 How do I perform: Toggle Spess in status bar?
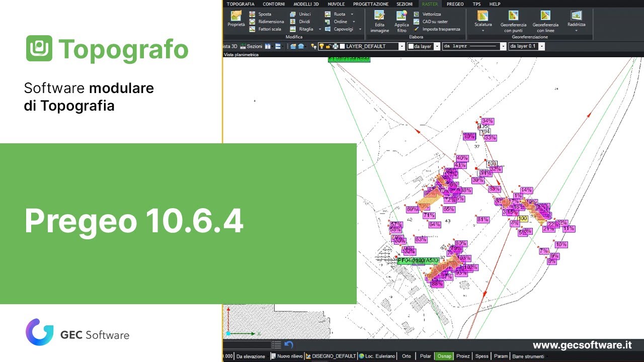point(482,356)
